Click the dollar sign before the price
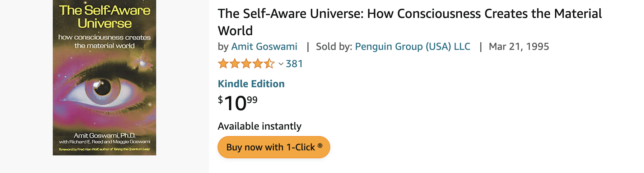The image size is (644, 173). [x=220, y=99]
